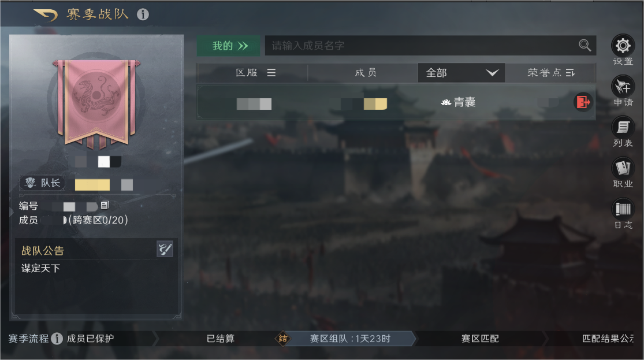Open the 申请 applications flag icon
Viewport: 644px width, 360px height.
[x=623, y=87]
